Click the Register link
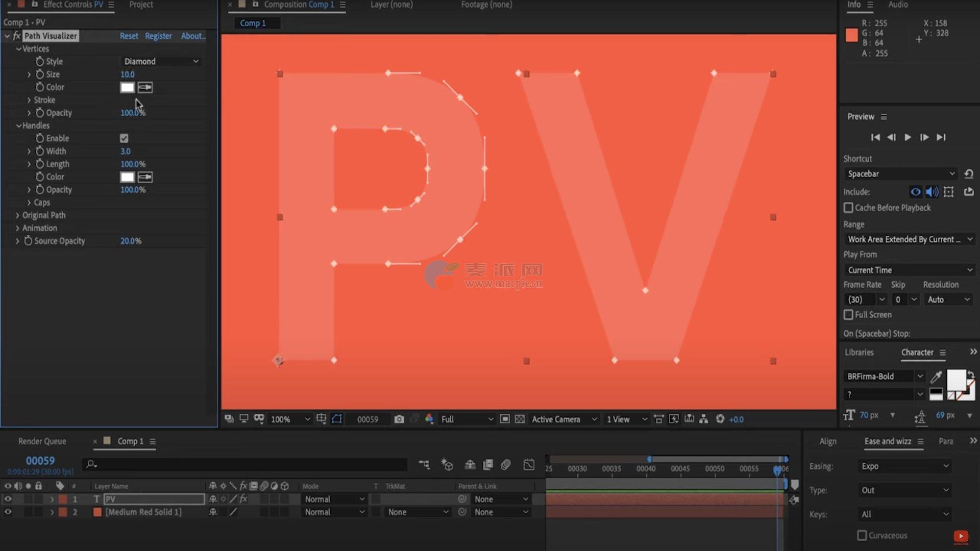Image resolution: width=980 pixels, height=551 pixels. click(x=158, y=36)
